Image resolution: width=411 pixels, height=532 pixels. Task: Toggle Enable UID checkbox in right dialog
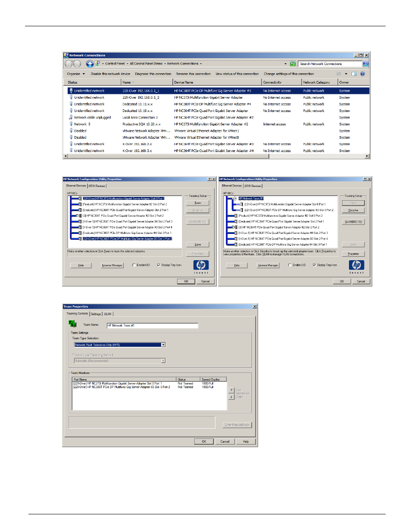click(290, 265)
